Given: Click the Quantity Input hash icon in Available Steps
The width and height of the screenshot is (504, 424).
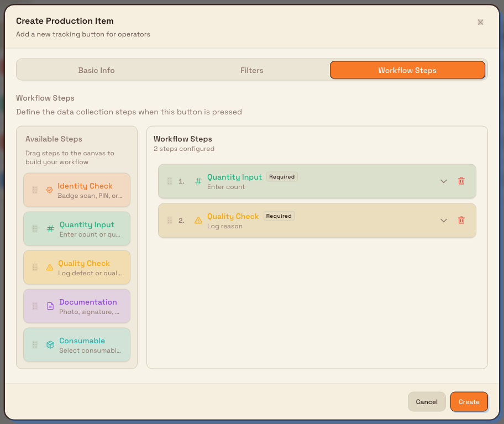Looking at the screenshot, I should 50,228.
